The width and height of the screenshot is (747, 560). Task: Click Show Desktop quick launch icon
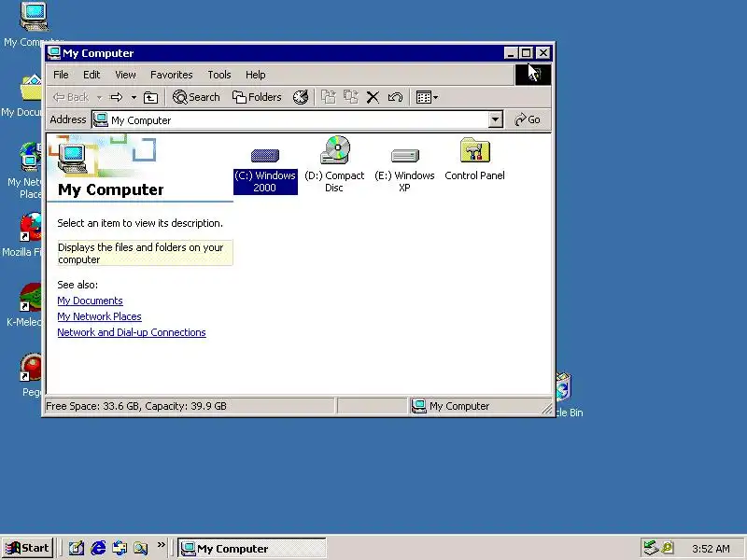pyautogui.click(x=77, y=548)
